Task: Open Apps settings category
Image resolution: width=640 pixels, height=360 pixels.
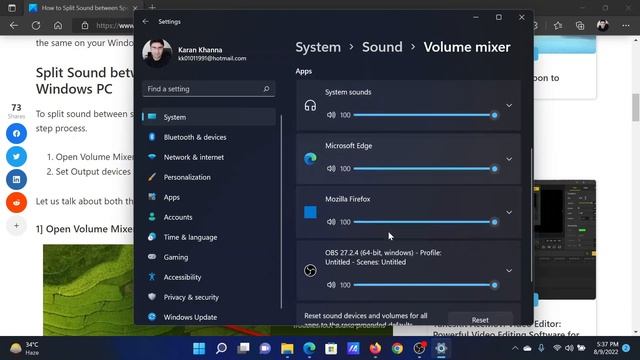Action: point(209,197)
